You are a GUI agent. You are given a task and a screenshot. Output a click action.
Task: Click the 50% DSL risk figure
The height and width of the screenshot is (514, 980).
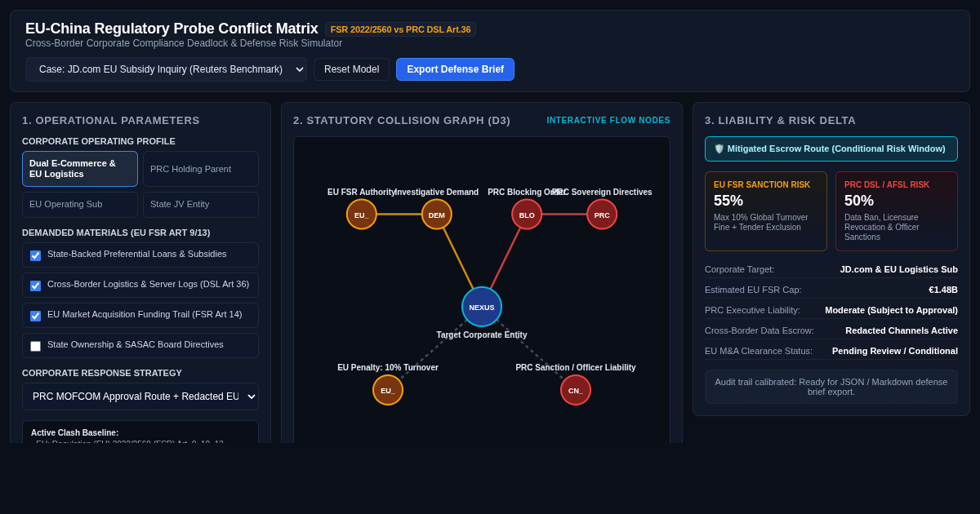tap(859, 201)
